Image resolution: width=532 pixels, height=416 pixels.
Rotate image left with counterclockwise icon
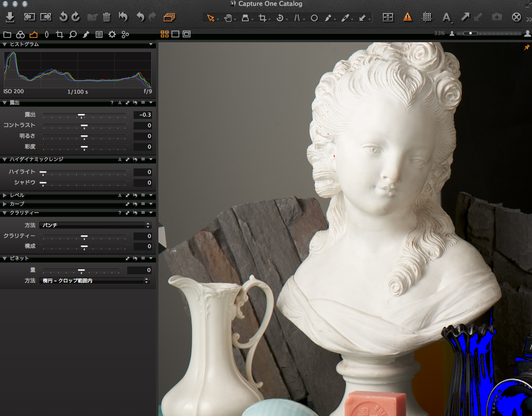tap(63, 17)
